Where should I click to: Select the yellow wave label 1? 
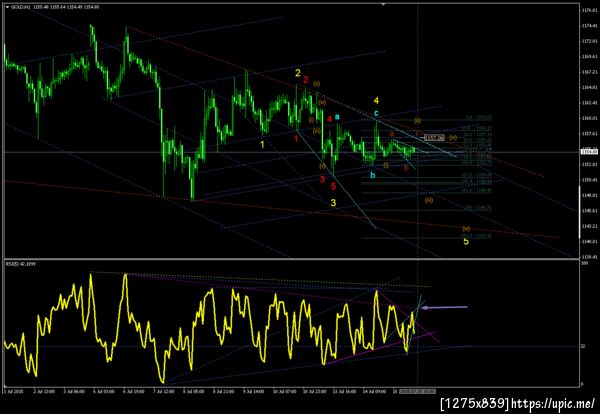point(262,144)
